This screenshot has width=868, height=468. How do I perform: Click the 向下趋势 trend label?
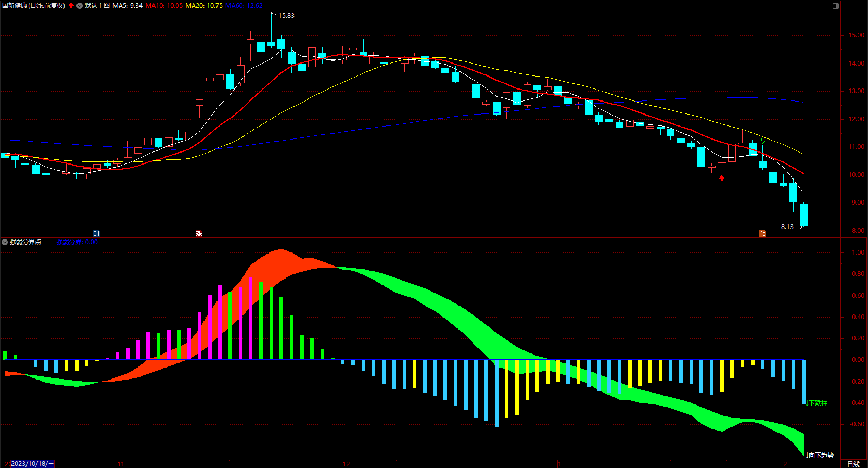coord(820,455)
